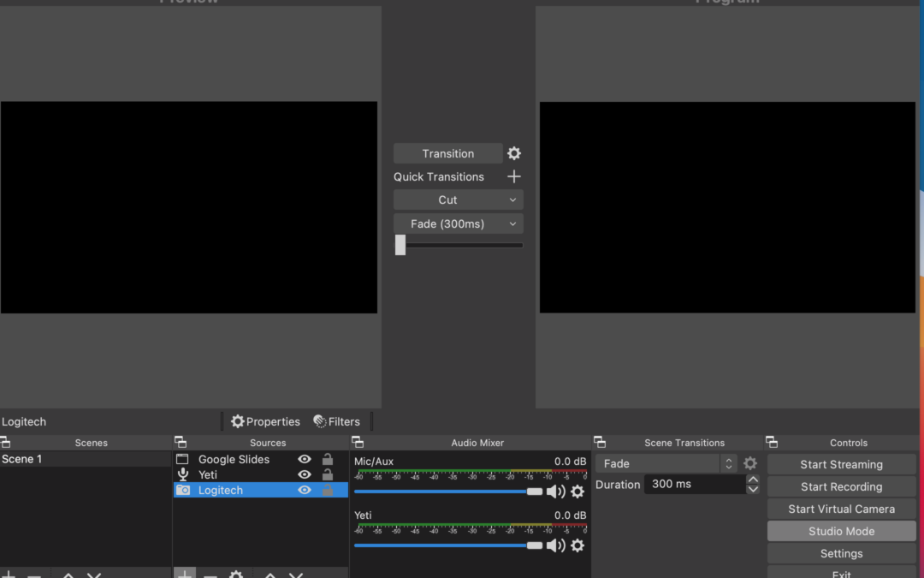Open the Fade scene transition combo box
The height and width of the screenshot is (578, 924).
coord(666,463)
